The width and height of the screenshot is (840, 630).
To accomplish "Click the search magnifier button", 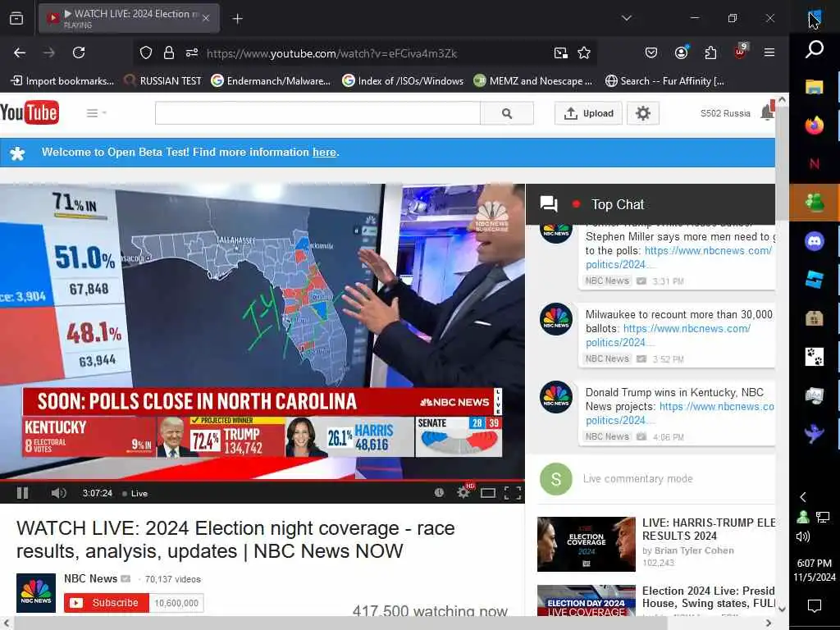I will tap(507, 113).
